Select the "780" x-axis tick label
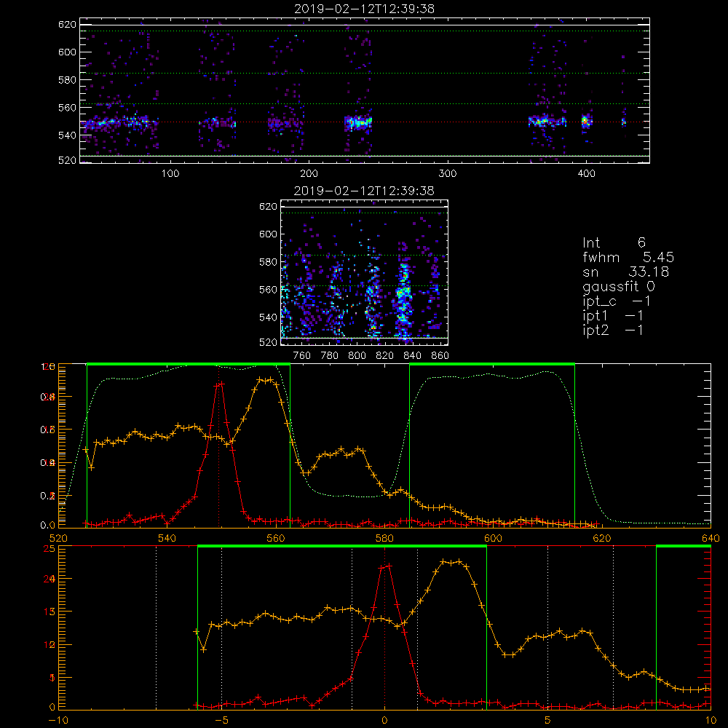 (330, 356)
